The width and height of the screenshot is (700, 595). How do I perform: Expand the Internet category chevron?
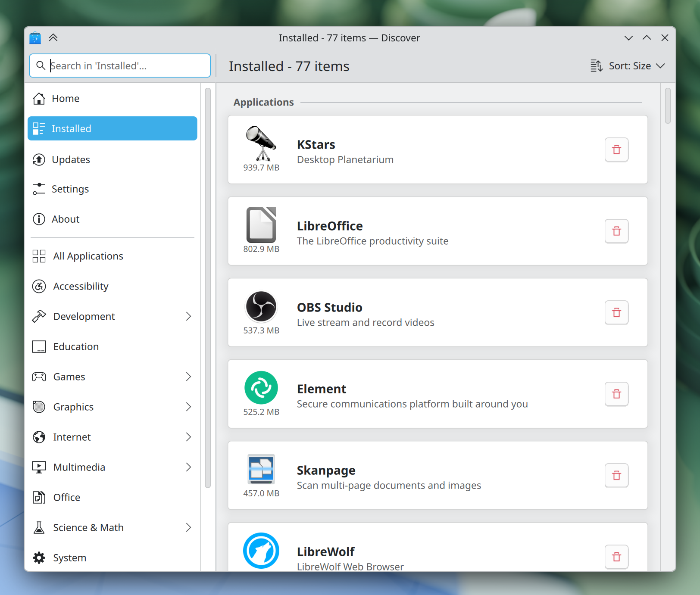point(188,437)
